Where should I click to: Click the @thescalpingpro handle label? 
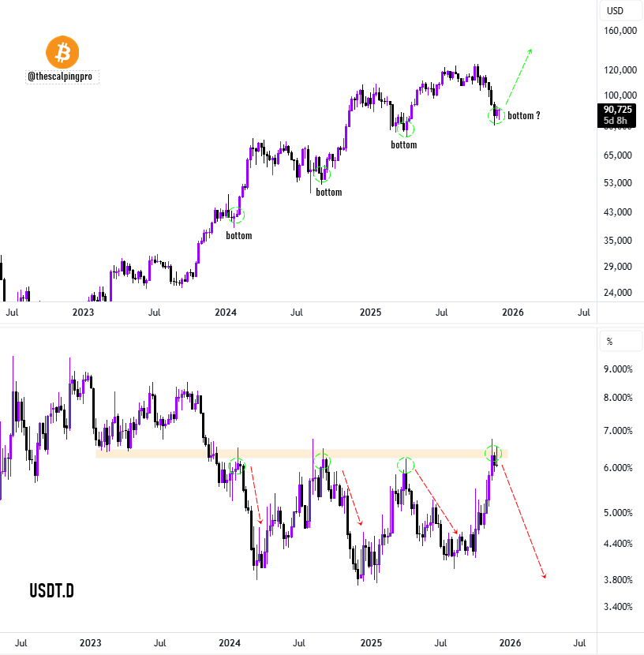pos(62,77)
